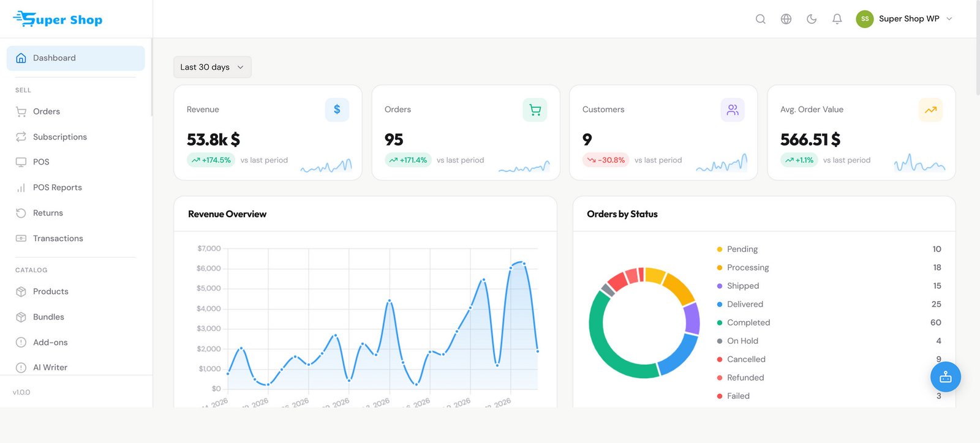This screenshot has width=980, height=443.
Task: Click the $7,000 axis label
Action: pos(209,248)
